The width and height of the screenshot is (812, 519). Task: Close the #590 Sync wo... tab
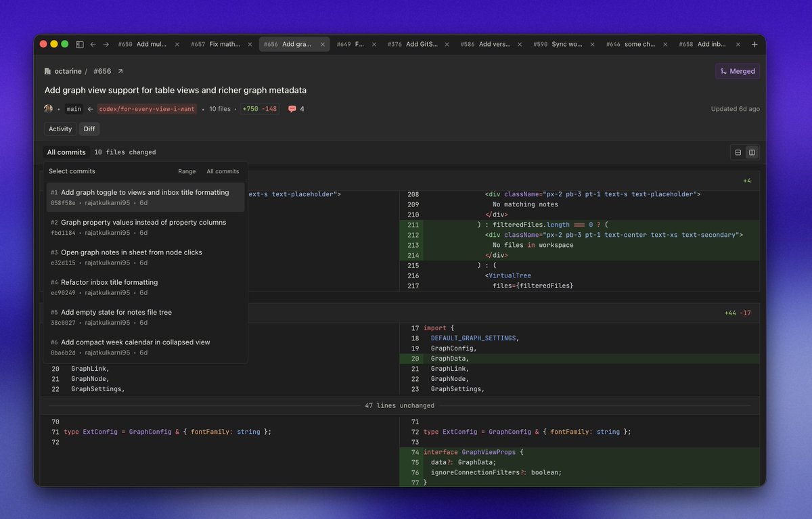(x=593, y=44)
